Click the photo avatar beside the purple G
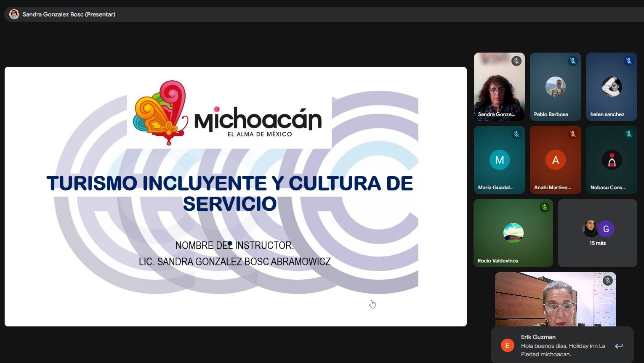This screenshot has width=644, height=363. click(x=590, y=229)
